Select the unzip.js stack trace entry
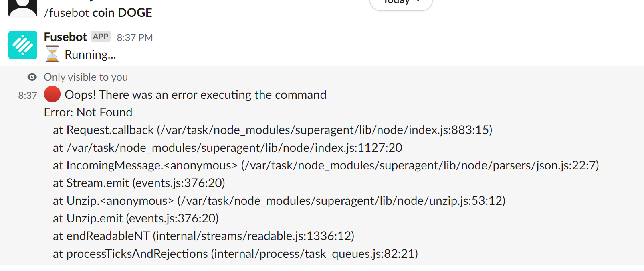 [279, 200]
